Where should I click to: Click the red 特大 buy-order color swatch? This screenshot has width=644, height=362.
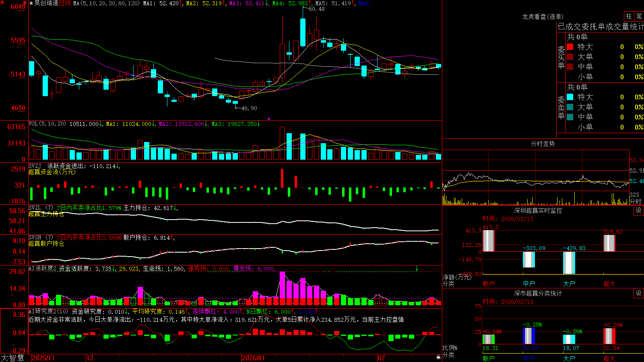(570, 47)
